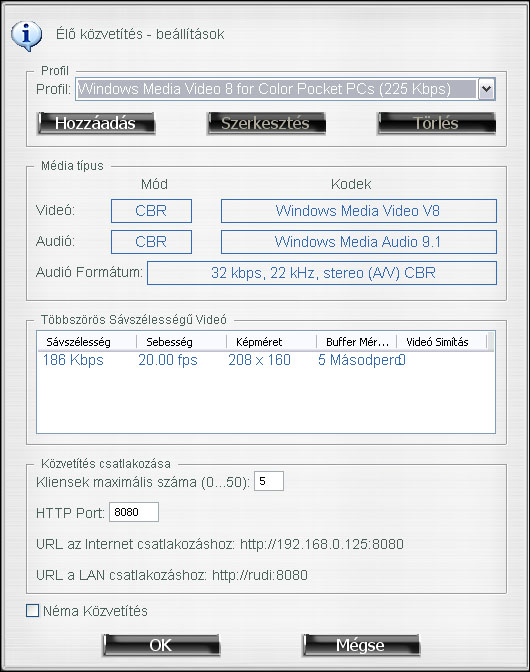
Task: Click the Audió mode CBR box
Action: 151,242
